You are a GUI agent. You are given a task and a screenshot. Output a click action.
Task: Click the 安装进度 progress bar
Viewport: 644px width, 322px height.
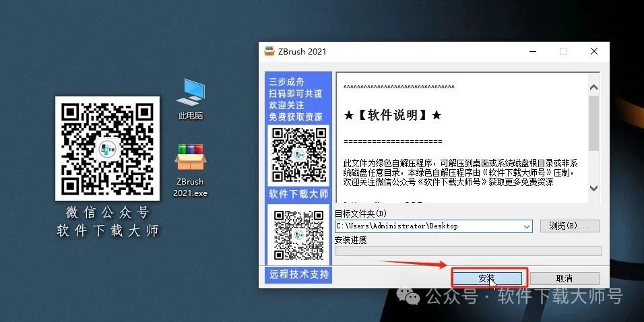point(468,251)
